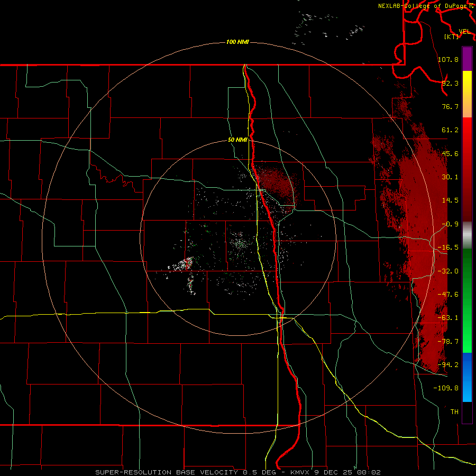476x476 pixels.
Task: Select the purple segment of the color bar
Action: pos(467,59)
